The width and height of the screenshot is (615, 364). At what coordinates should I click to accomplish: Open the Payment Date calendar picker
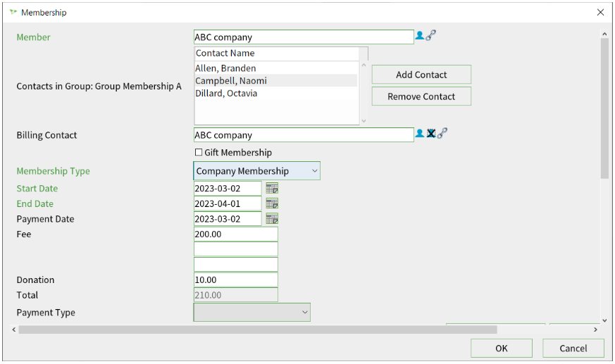point(272,219)
